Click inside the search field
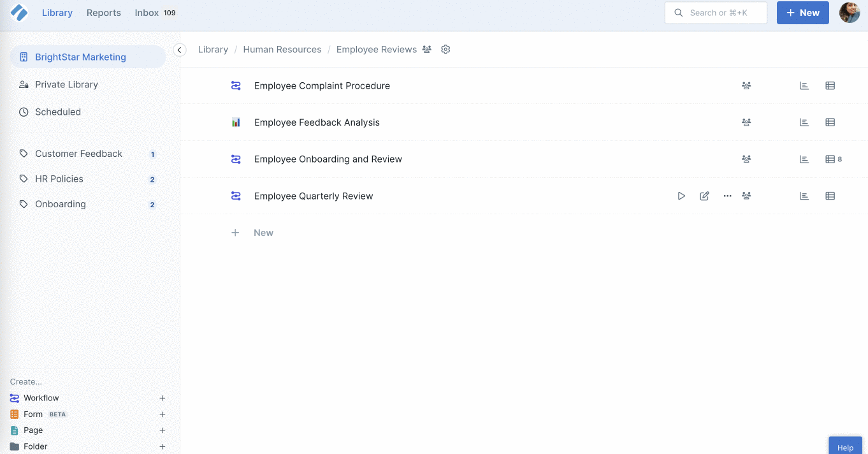The image size is (868, 454). tap(715, 12)
